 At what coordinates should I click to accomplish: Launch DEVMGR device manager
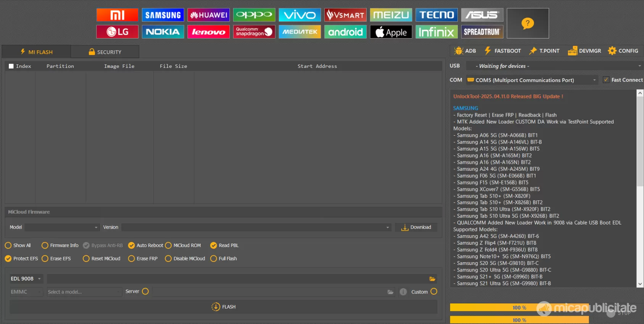click(584, 51)
